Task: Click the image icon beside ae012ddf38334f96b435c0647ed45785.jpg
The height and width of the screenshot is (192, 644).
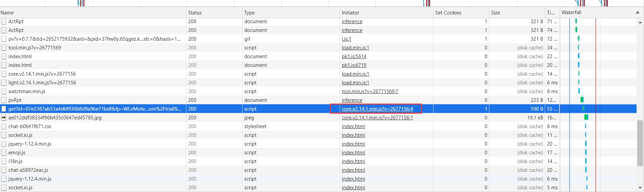Action: pos(4,118)
